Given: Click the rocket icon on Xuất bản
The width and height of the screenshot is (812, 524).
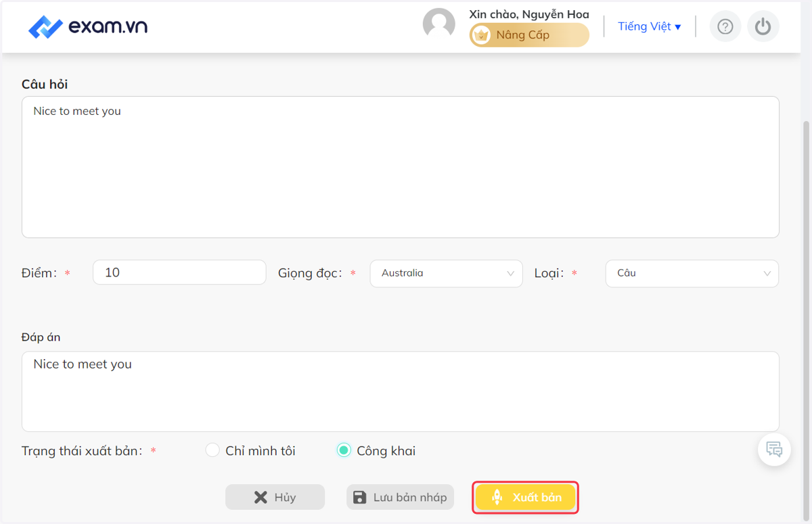Looking at the screenshot, I should pyautogui.click(x=497, y=498).
